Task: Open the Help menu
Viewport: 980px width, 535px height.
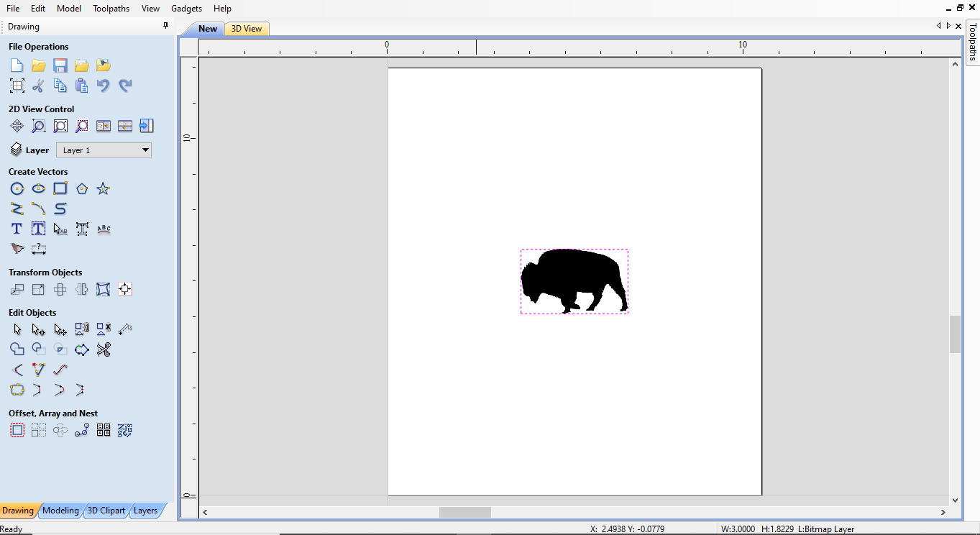Action: [223, 9]
